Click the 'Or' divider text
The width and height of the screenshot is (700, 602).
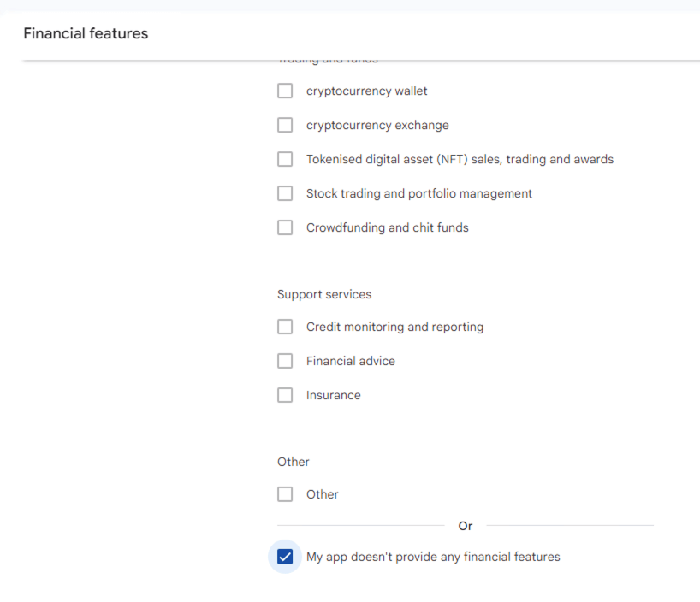coord(466,526)
